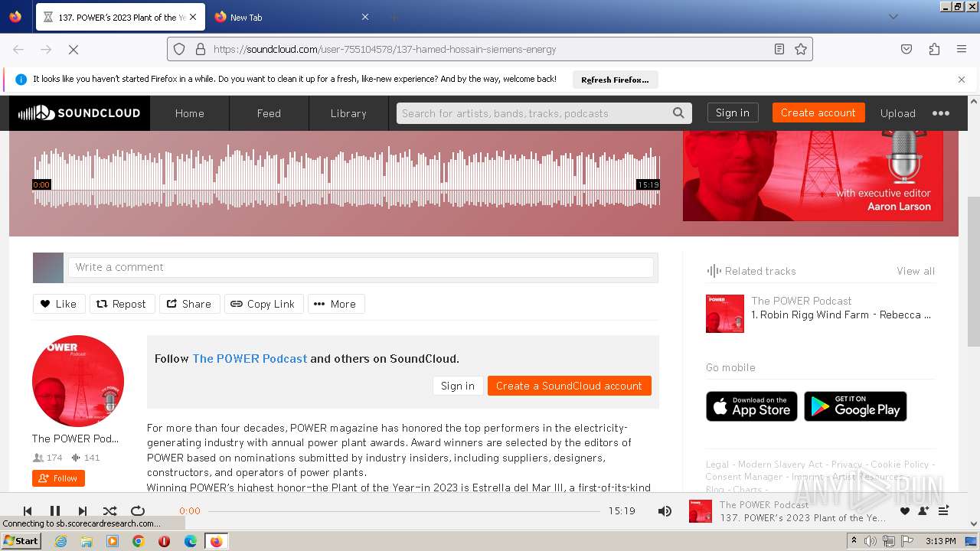Click Sign in inside the follow banner
Viewport: 980px width, 551px height.
click(458, 386)
